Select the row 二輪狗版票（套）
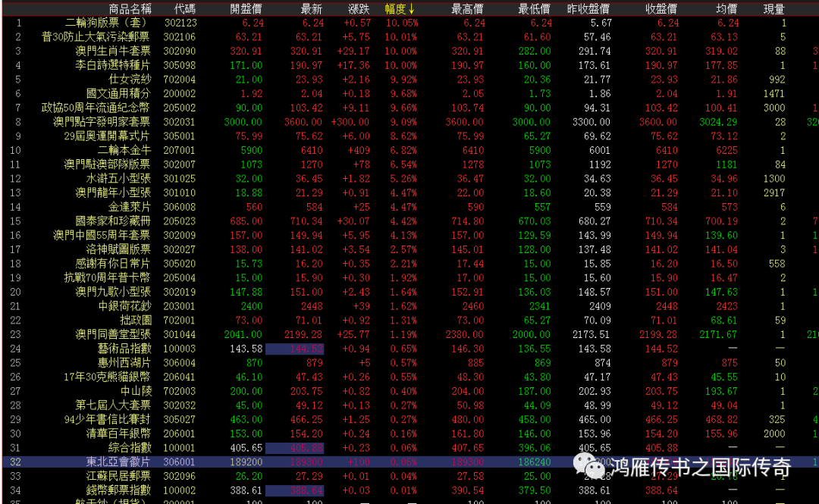The image size is (819, 504). (410, 23)
